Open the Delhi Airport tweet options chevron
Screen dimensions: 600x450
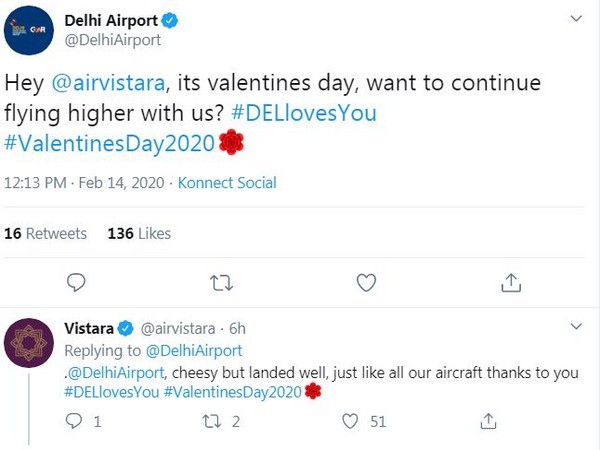coord(575,19)
